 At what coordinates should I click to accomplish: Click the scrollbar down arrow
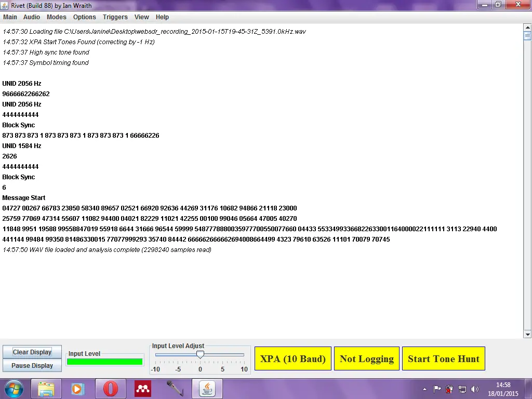[x=527, y=334]
